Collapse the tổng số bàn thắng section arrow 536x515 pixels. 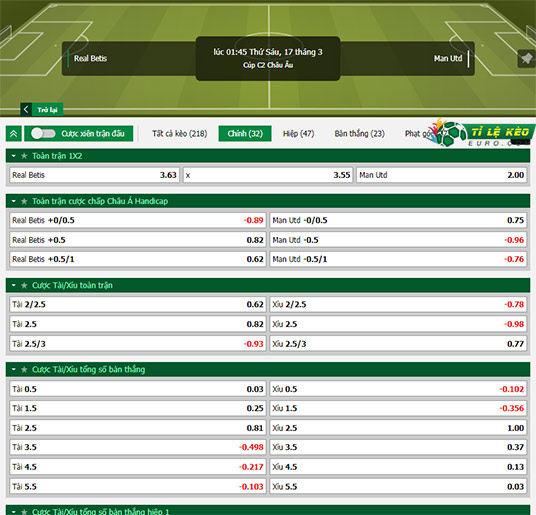click(14, 369)
